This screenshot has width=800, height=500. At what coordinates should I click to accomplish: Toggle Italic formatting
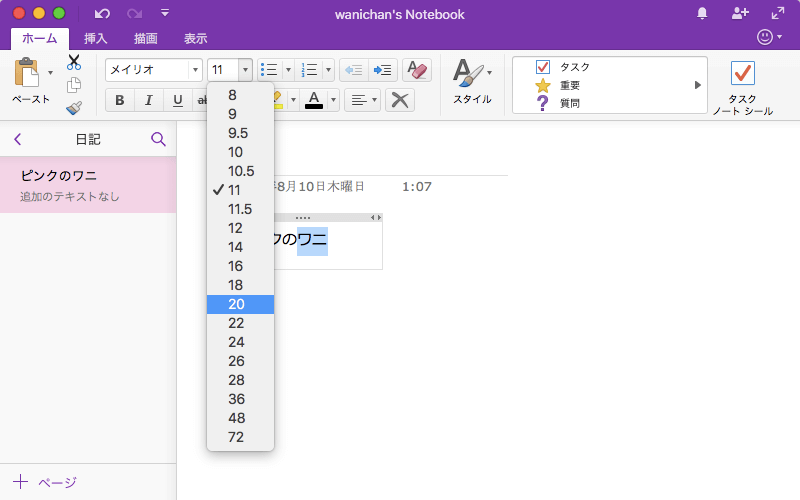pyautogui.click(x=148, y=100)
